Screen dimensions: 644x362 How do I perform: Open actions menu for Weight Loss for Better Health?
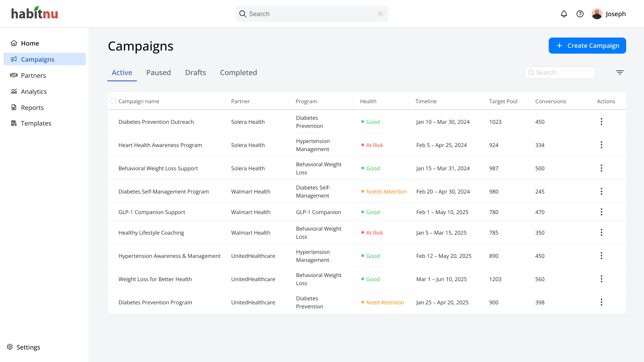click(x=602, y=279)
